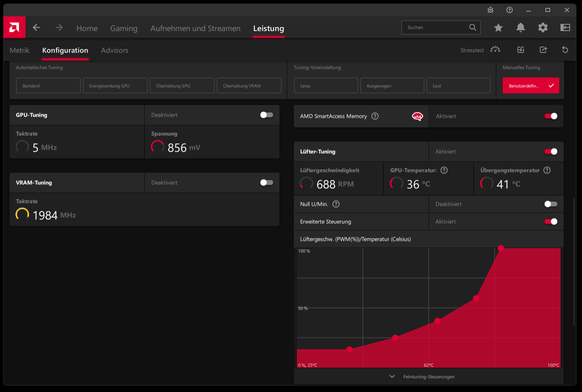Select the Konfiguration subtab
The image size is (582, 392).
click(x=65, y=50)
